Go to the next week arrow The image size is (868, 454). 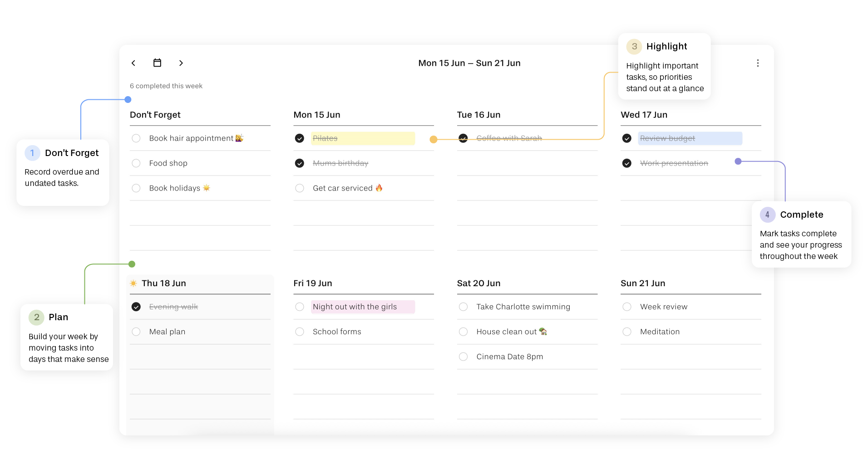[x=181, y=63]
